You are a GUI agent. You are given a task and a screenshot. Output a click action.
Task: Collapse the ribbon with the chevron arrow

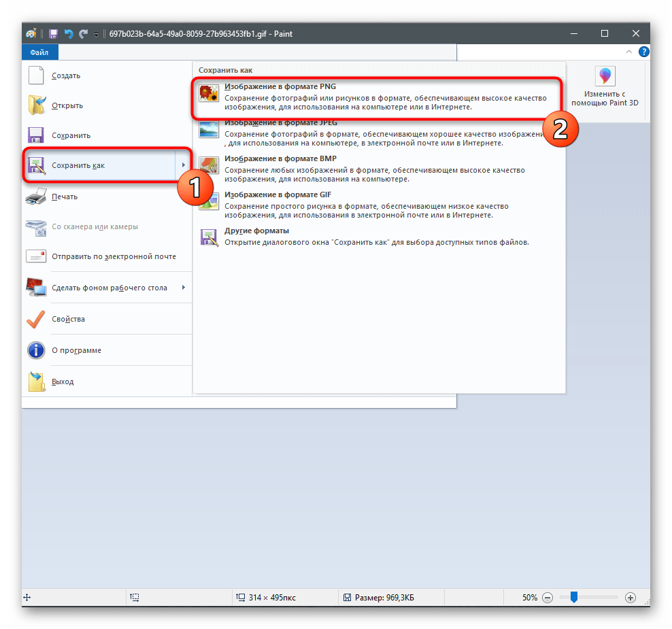point(630,52)
